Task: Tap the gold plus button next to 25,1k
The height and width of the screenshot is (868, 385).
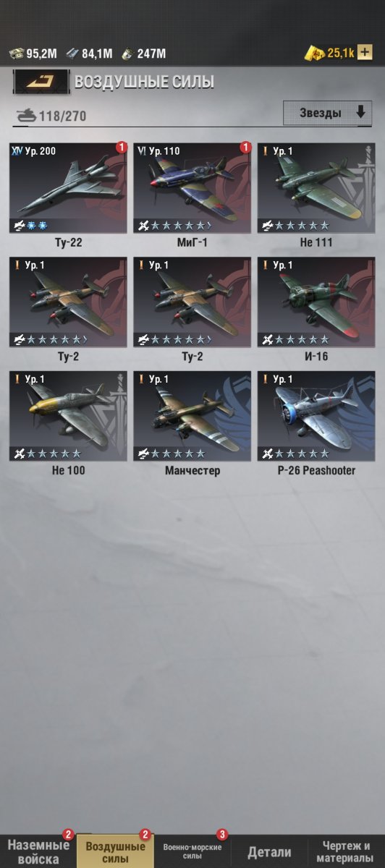Action: (x=365, y=52)
